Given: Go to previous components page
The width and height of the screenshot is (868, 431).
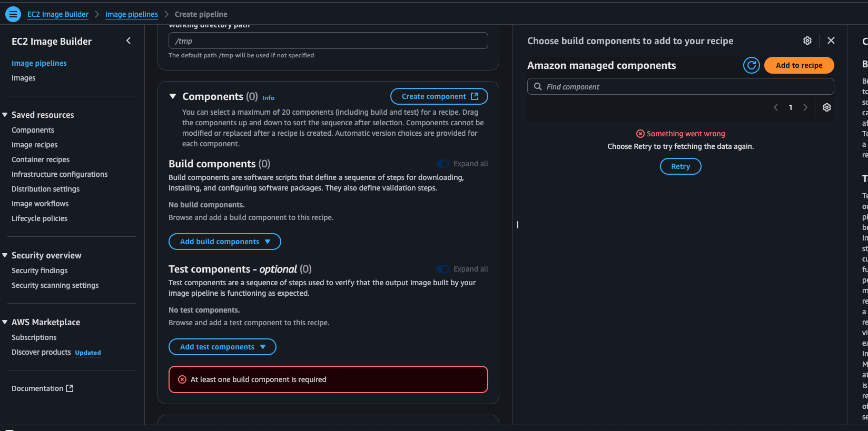Looking at the screenshot, I should pos(776,107).
